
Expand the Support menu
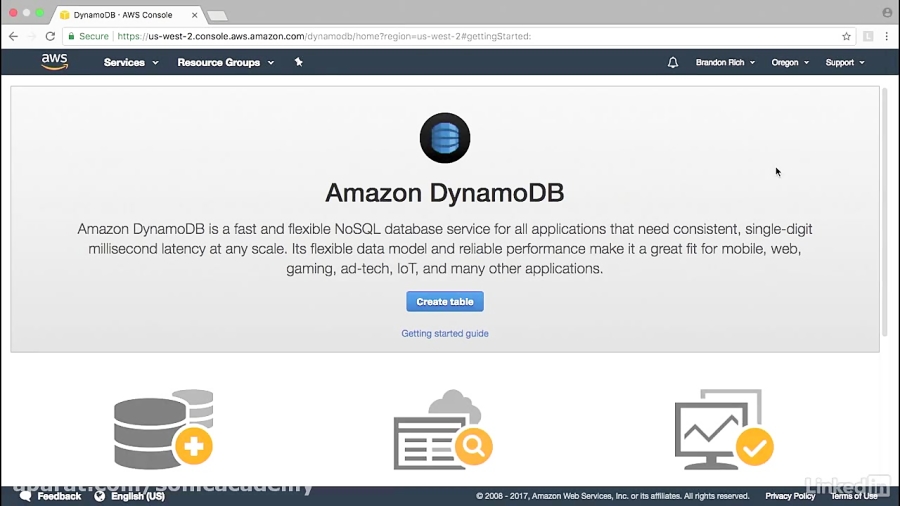click(845, 63)
